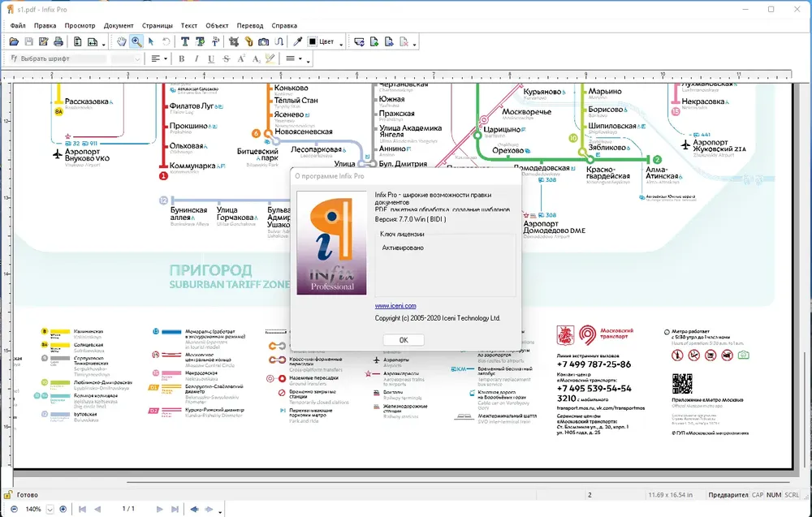Expand the navigation toolbar overflow arrow

click(x=220, y=512)
